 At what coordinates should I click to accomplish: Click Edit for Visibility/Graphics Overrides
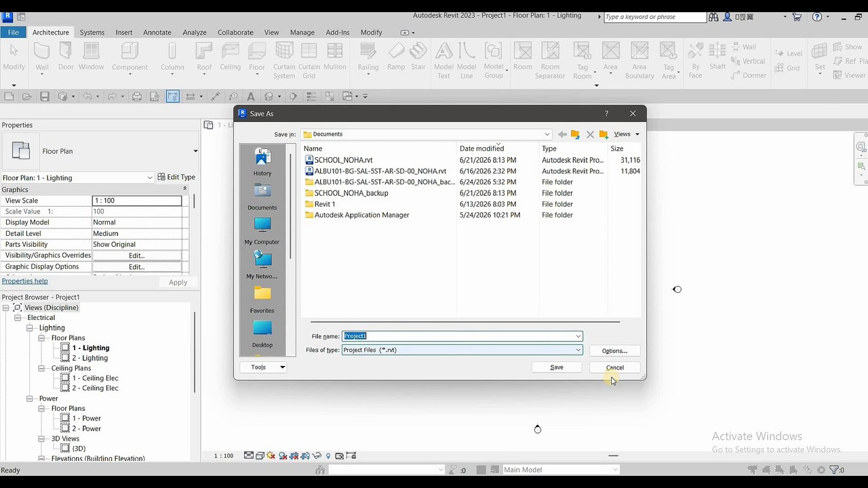[137, 256]
